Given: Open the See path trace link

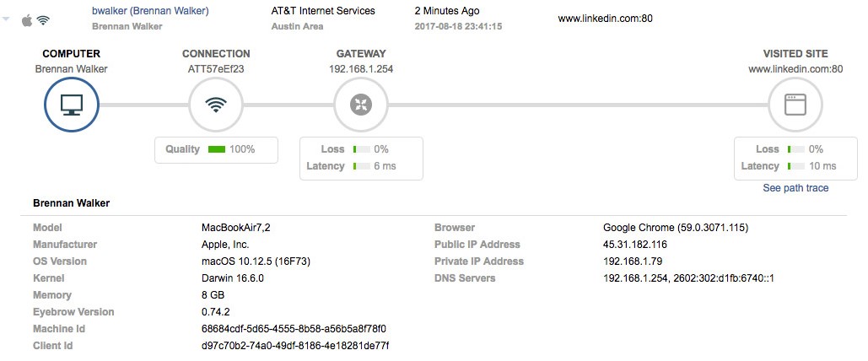Looking at the screenshot, I should click(x=795, y=188).
